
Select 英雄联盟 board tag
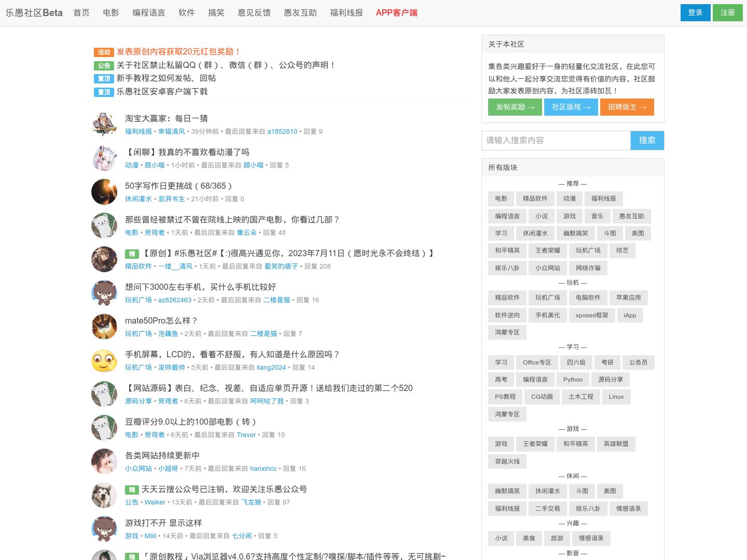616,444
